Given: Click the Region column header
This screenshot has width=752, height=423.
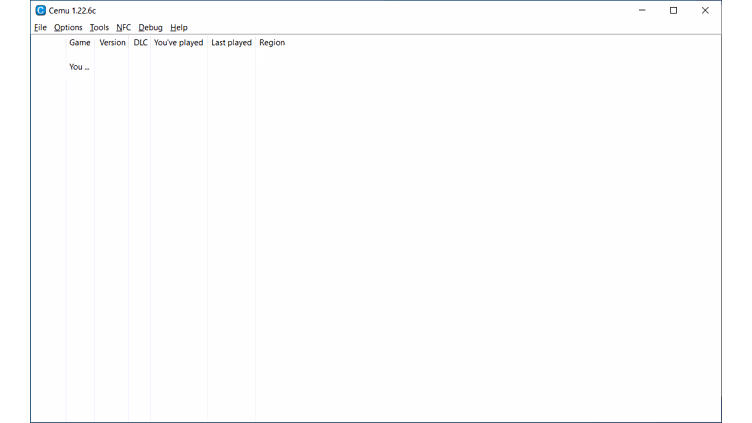Looking at the screenshot, I should click(x=272, y=43).
